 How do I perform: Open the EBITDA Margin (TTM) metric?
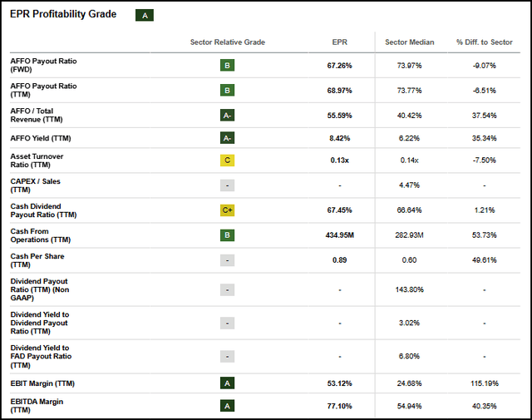tap(37, 406)
